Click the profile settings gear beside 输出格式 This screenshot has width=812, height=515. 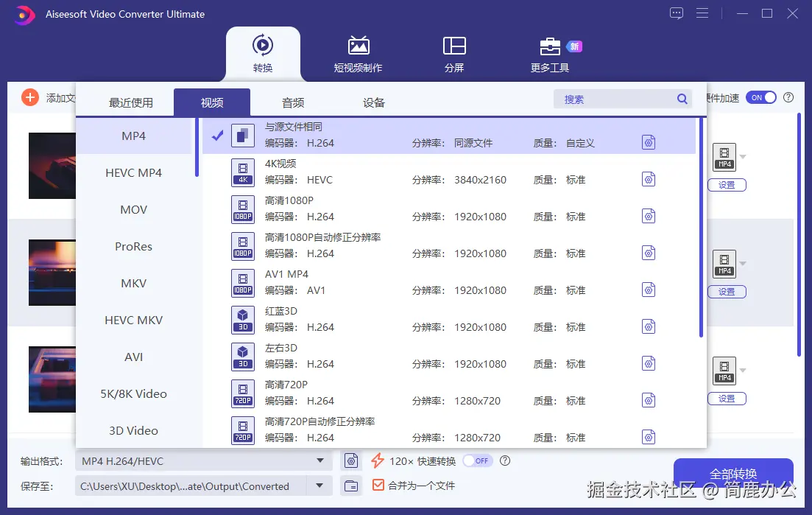pyautogui.click(x=351, y=460)
